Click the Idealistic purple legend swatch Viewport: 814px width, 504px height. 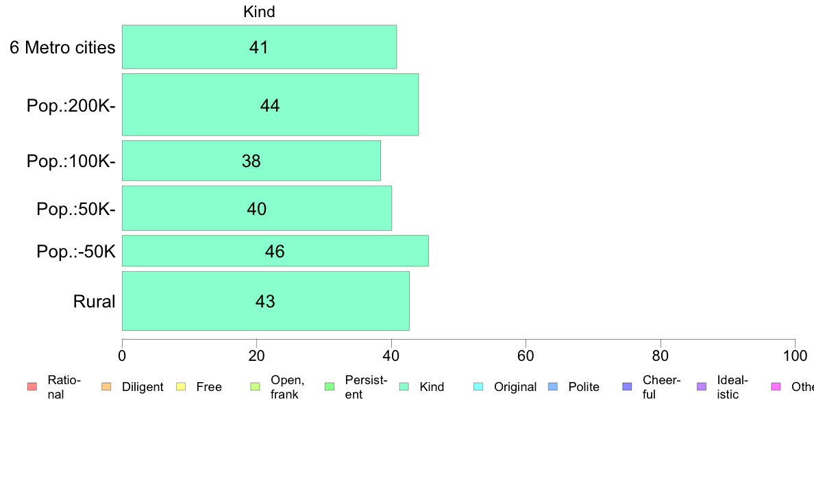tap(702, 387)
